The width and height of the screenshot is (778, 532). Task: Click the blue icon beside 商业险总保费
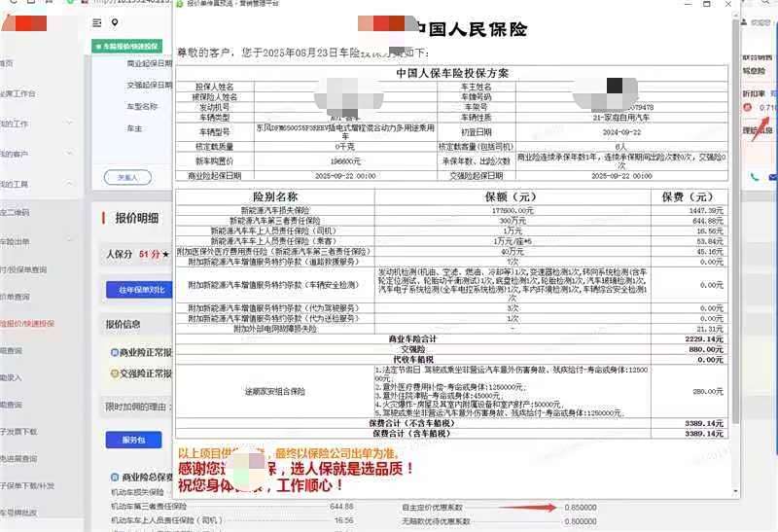pos(115,477)
